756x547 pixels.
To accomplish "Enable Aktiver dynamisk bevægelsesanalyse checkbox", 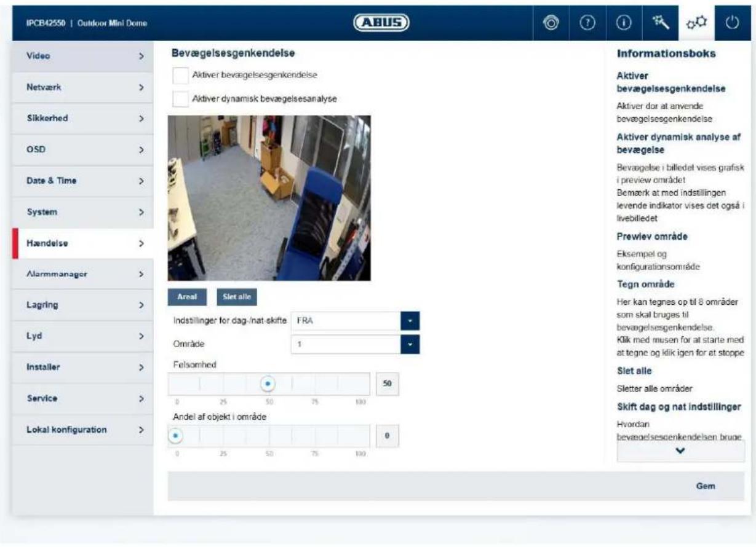I will [181, 98].
